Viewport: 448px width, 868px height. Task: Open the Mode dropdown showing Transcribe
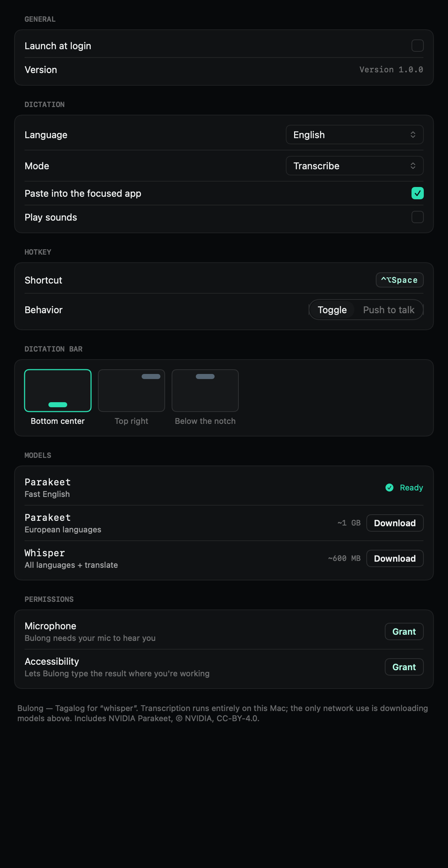coord(354,166)
